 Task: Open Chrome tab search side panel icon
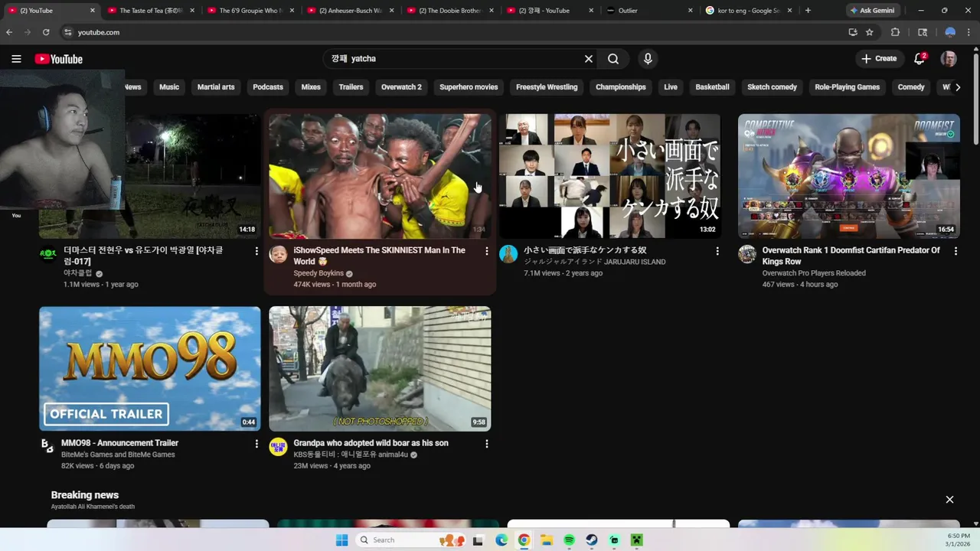[x=923, y=32]
